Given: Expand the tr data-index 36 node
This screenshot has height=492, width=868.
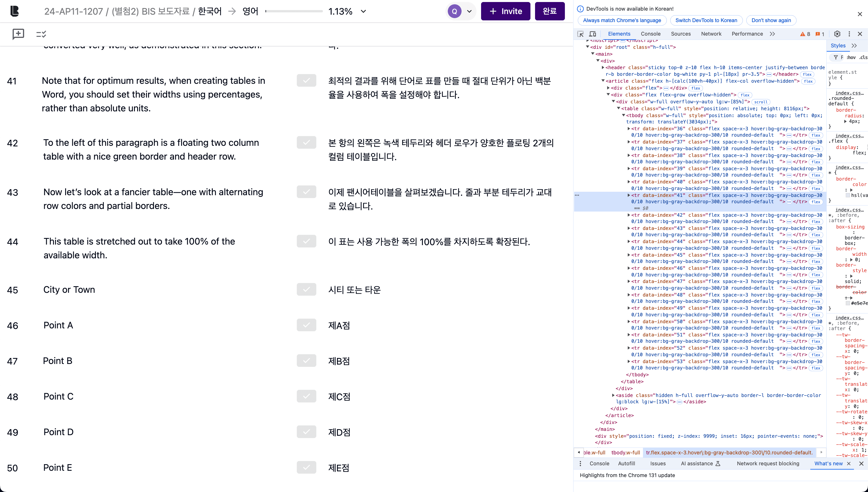Looking at the screenshot, I should (628, 129).
